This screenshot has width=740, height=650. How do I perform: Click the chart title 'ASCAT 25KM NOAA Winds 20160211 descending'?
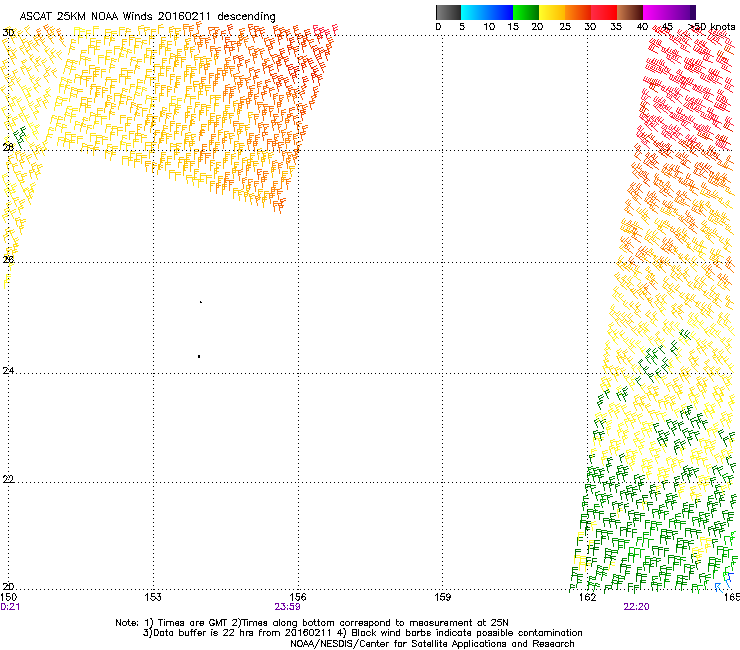147,16
